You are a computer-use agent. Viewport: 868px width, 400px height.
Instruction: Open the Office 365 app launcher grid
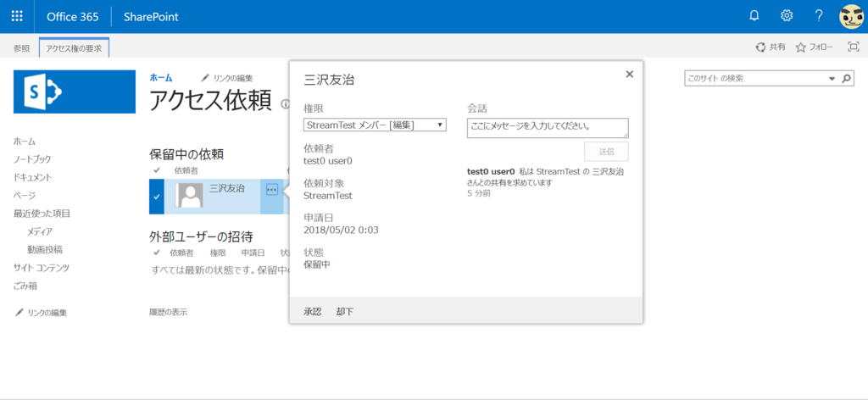[x=17, y=16]
